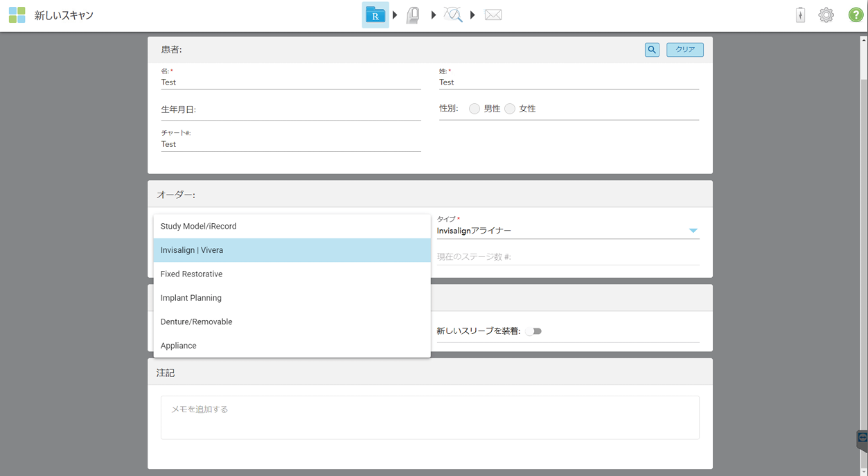Click the 患者 section header
This screenshot has height=476, width=868.
coord(430,50)
